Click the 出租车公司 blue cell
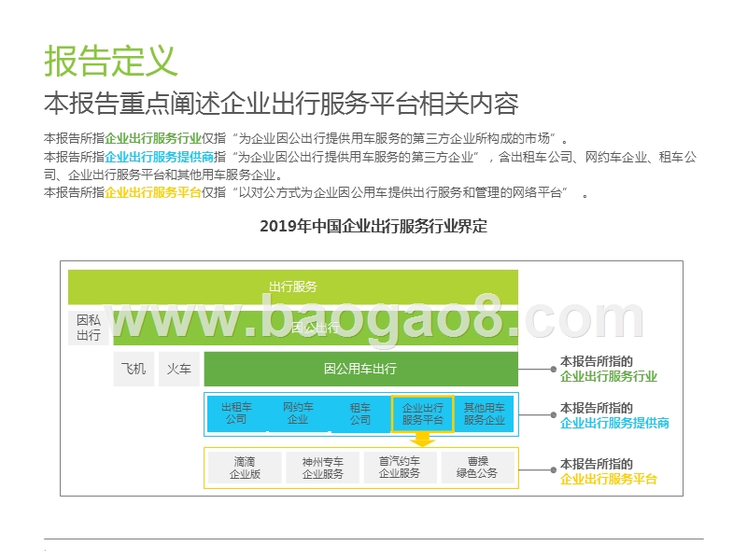The image size is (747, 560). click(236, 413)
